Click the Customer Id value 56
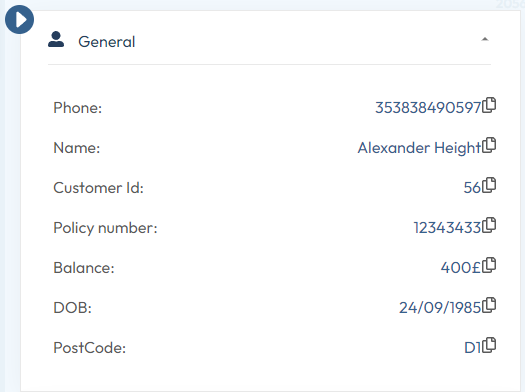The width and height of the screenshot is (525, 392). (x=472, y=188)
